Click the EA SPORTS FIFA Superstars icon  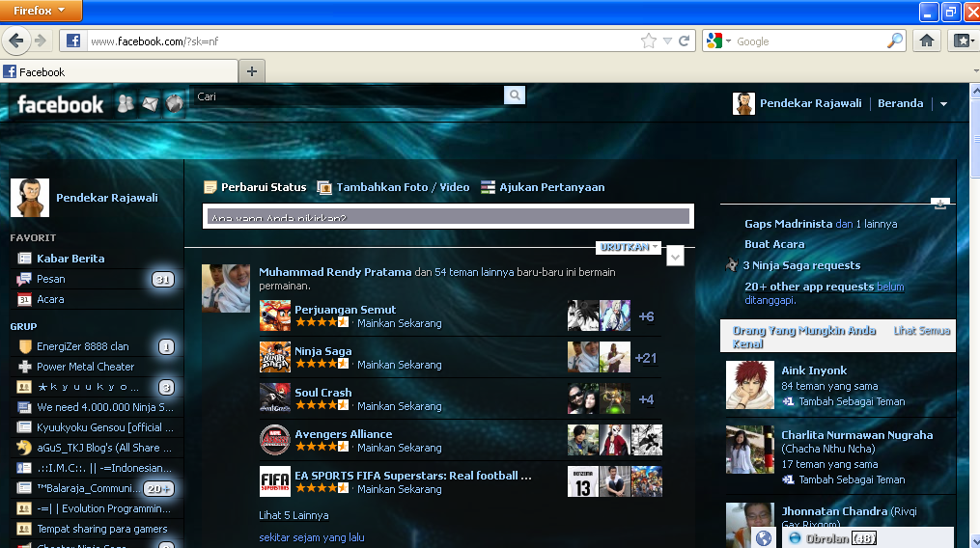(275, 481)
